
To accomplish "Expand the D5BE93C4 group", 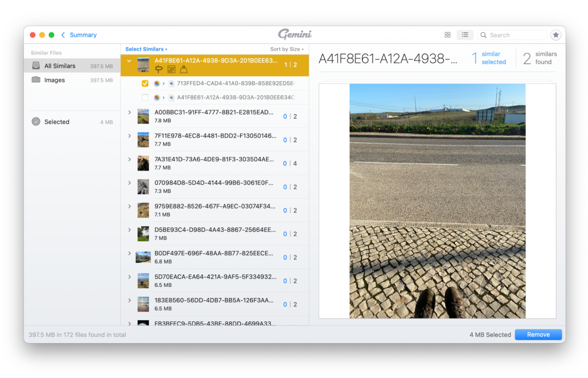I will click(129, 230).
